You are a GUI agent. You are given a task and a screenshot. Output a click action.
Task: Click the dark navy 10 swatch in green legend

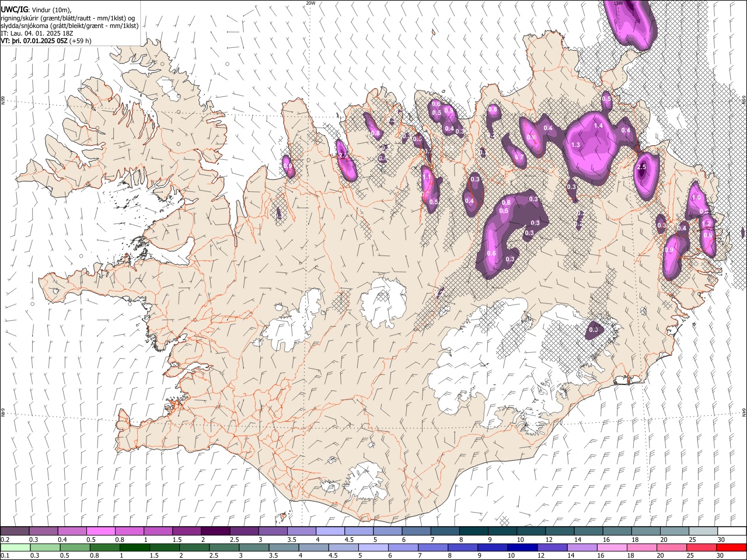(522, 547)
